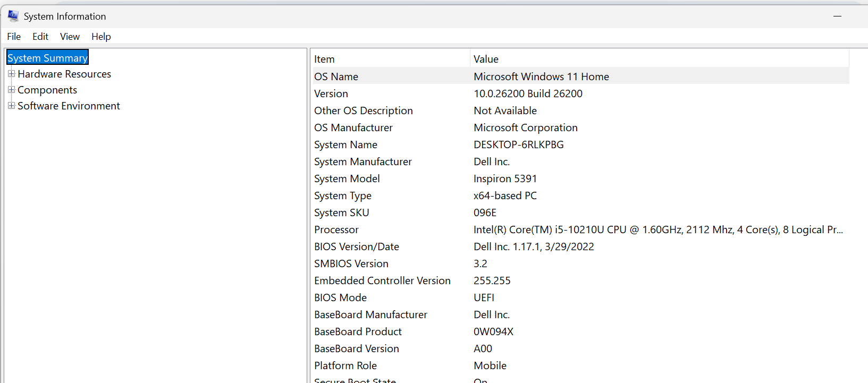Select the System Name row
Image resolution: width=868 pixels, height=383 pixels.
tap(580, 144)
